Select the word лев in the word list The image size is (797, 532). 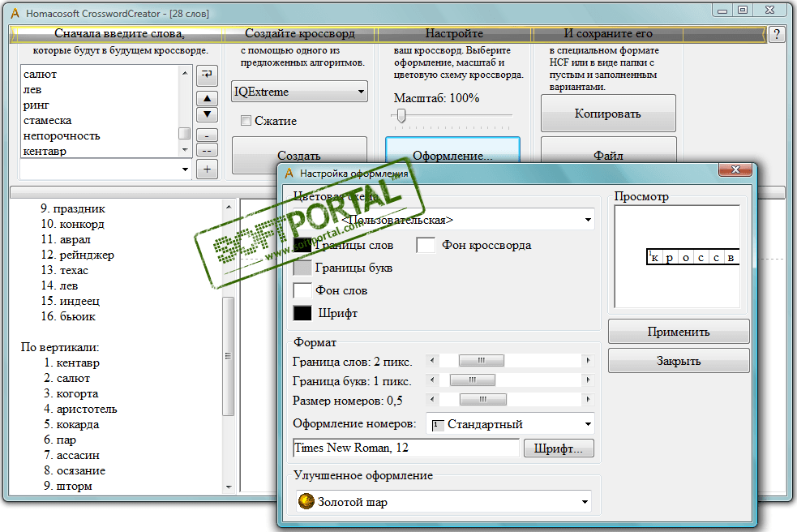point(32,89)
